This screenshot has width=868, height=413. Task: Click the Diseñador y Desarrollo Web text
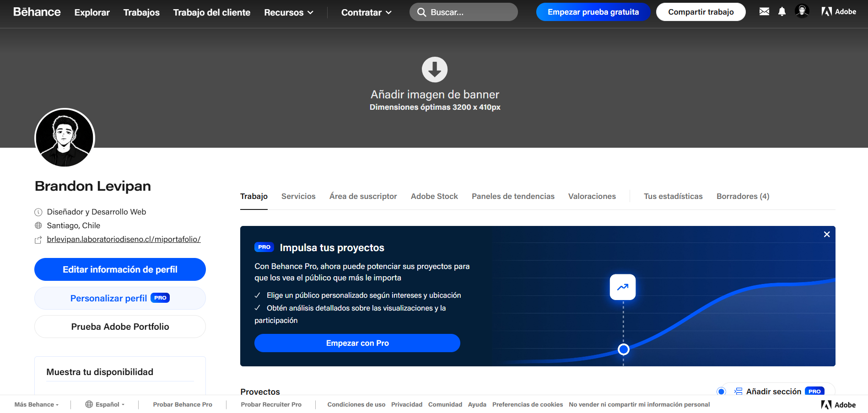(x=97, y=212)
